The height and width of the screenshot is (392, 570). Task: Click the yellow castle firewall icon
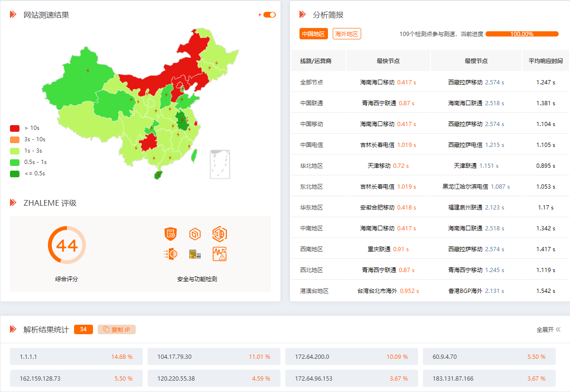point(195,255)
